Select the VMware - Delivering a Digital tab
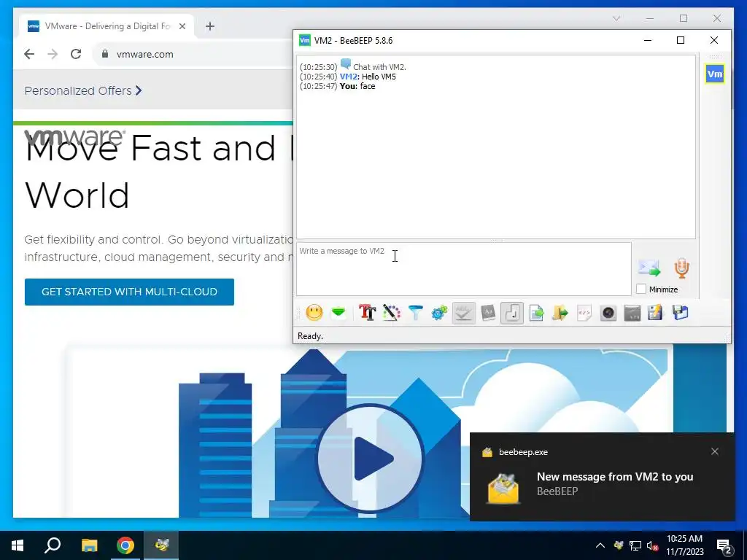Image resolution: width=747 pixels, height=560 pixels. coord(107,26)
